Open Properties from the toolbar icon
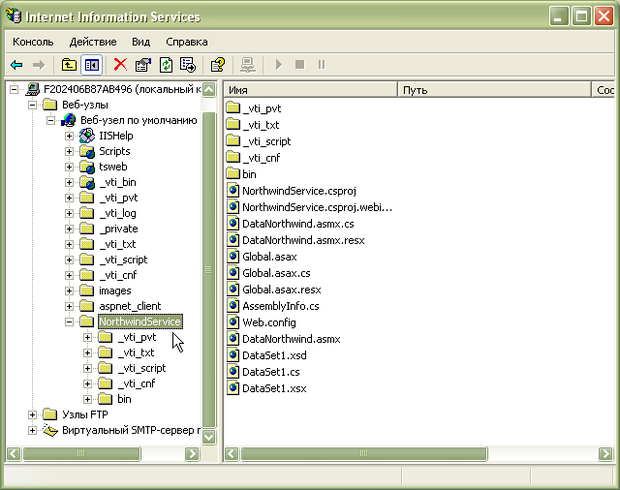620x490 pixels. click(x=143, y=64)
